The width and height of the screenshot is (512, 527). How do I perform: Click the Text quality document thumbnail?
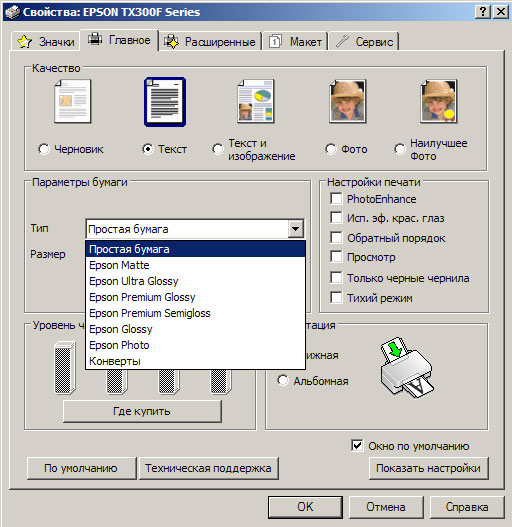pyautogui.click(x=165, y=102)
